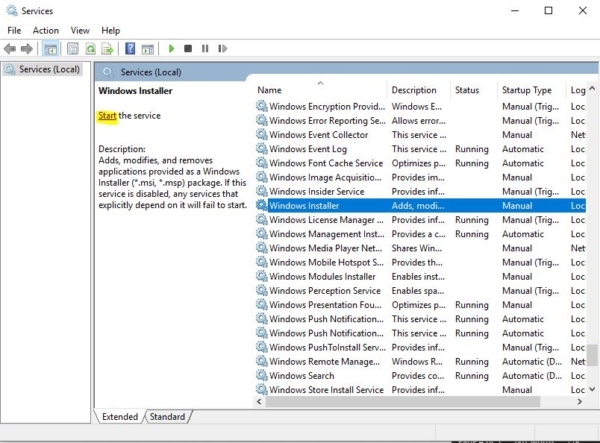Select the Windows License Manager row

[x=420, y=220]
